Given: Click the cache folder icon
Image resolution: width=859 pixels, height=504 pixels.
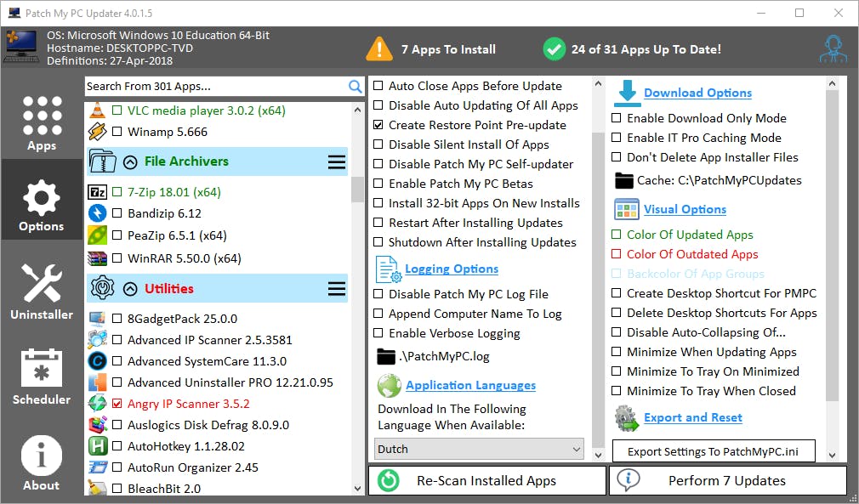Looking at the screenshot, I should click(624, 180).
